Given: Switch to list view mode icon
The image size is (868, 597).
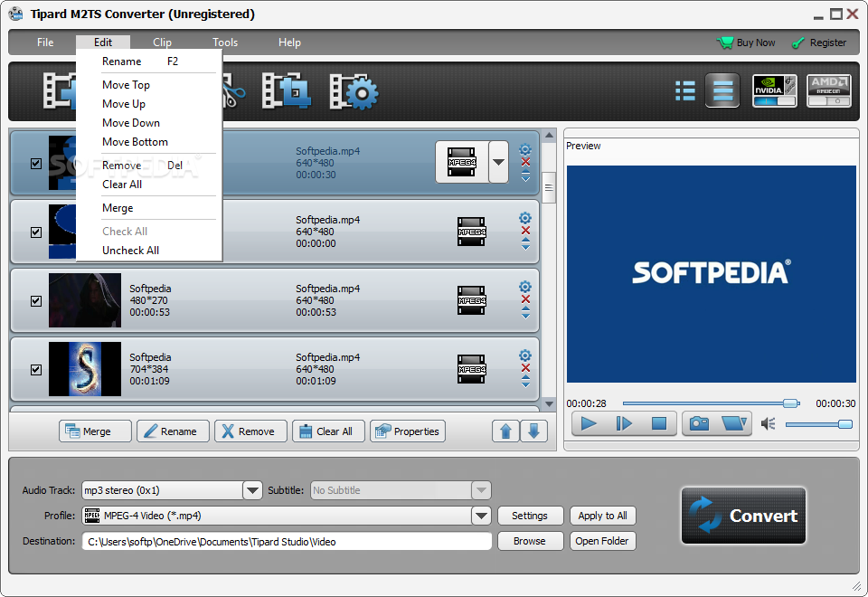Looking at the screenshot, I should pos(685,90).
